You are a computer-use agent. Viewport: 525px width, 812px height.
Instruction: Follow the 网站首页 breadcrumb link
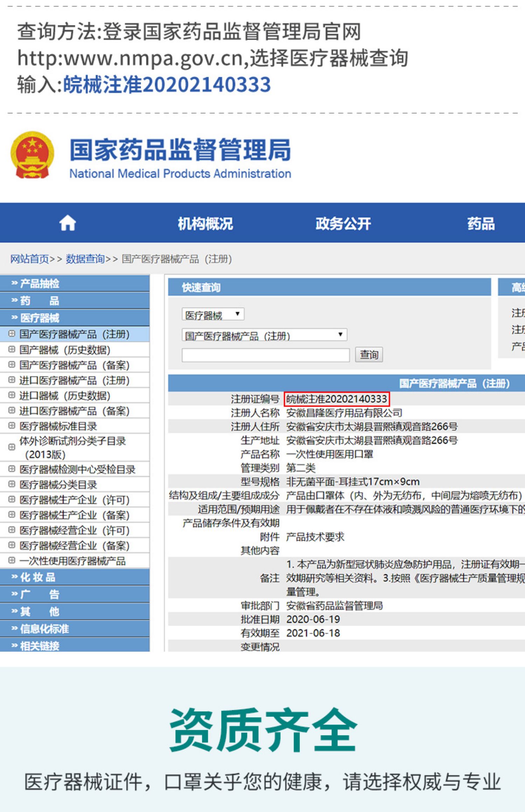pos(29,259)
